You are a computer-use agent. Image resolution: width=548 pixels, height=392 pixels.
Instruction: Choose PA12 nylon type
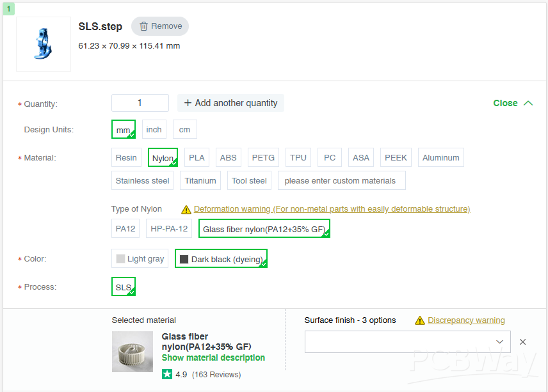click(x=125, y=228)
